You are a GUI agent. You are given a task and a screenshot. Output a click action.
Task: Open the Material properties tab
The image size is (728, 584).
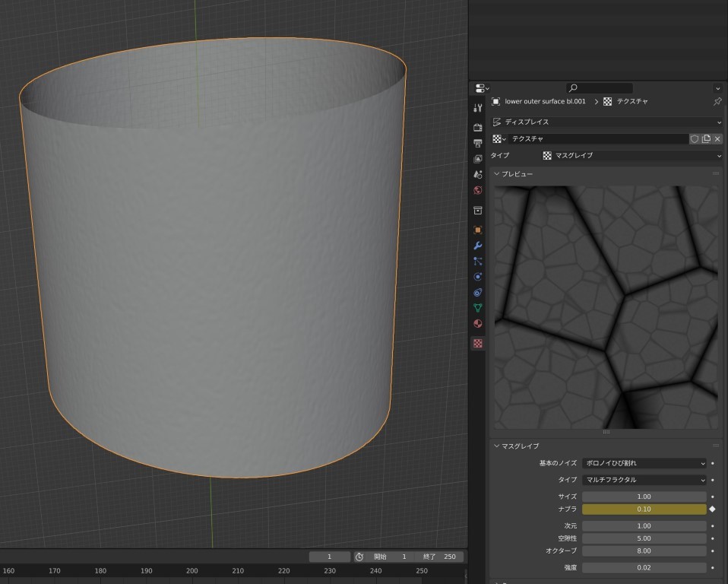478,324
